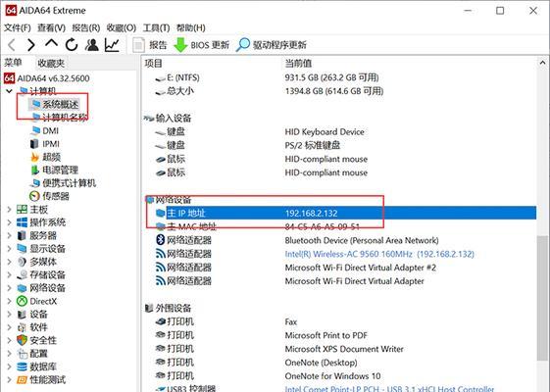The height and width of the screenshot is (392, 550).
Task: Collapse the 计算机 tree node
Action: tap(9, 91)
